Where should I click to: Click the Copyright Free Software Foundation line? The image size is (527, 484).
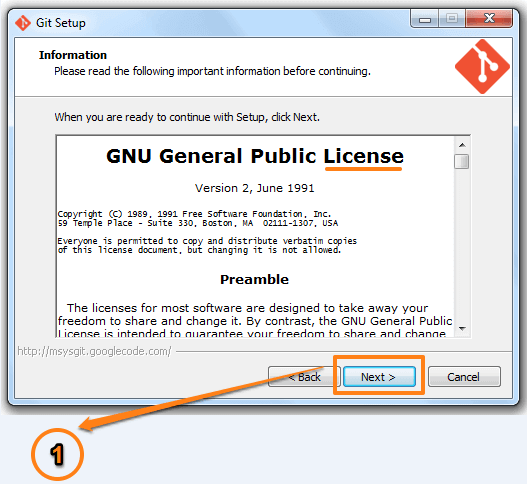pyautogui.click(x=194, y=214)
